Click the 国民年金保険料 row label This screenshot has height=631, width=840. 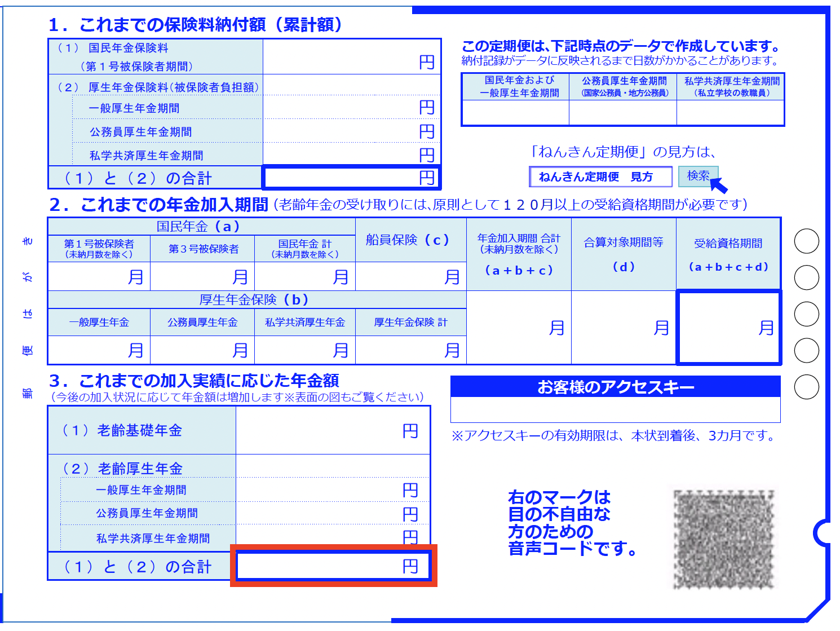(156, 57)
